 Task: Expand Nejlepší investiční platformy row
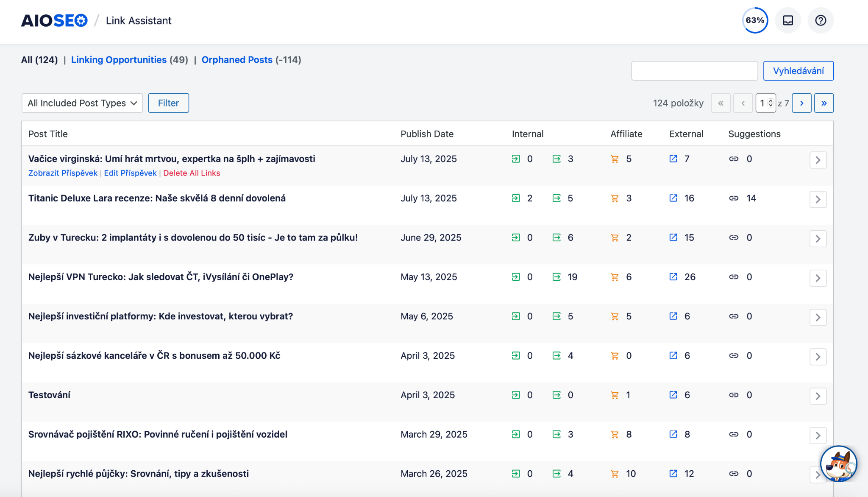[x=818, y=317]
